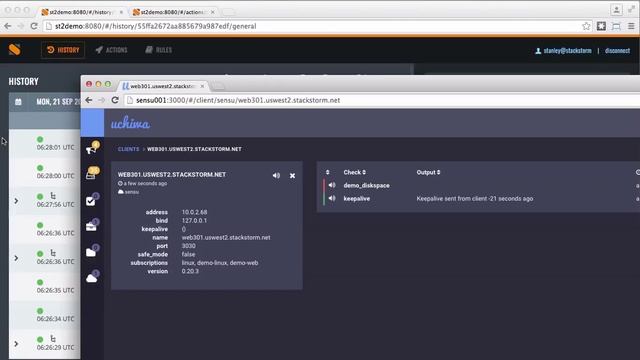Reload the sensu001 Uchiwa page
Viewport: 640px width, 360px height.
[115, 100]
